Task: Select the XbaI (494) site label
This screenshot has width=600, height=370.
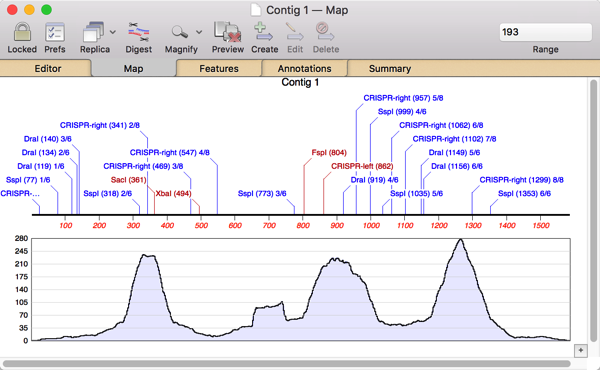Action: tap(173, 194)
